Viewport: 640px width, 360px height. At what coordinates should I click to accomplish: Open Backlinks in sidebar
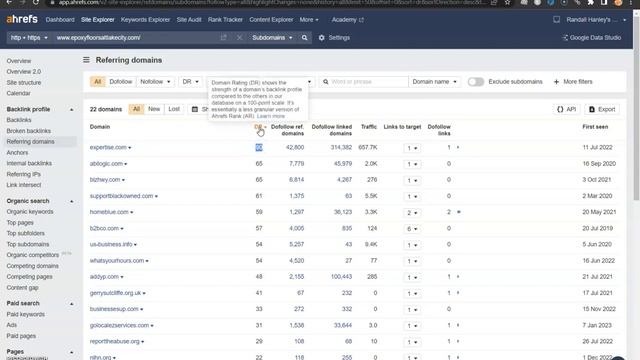(19, 120)
